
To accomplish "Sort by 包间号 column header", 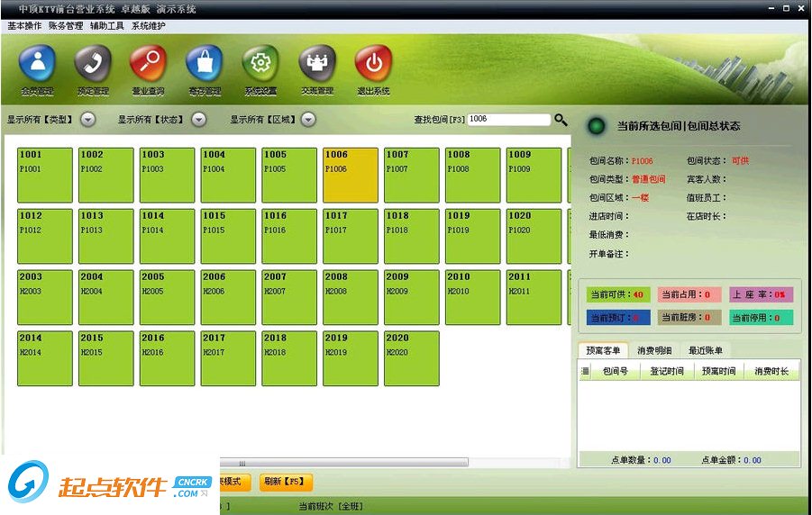I will (616, 371).
